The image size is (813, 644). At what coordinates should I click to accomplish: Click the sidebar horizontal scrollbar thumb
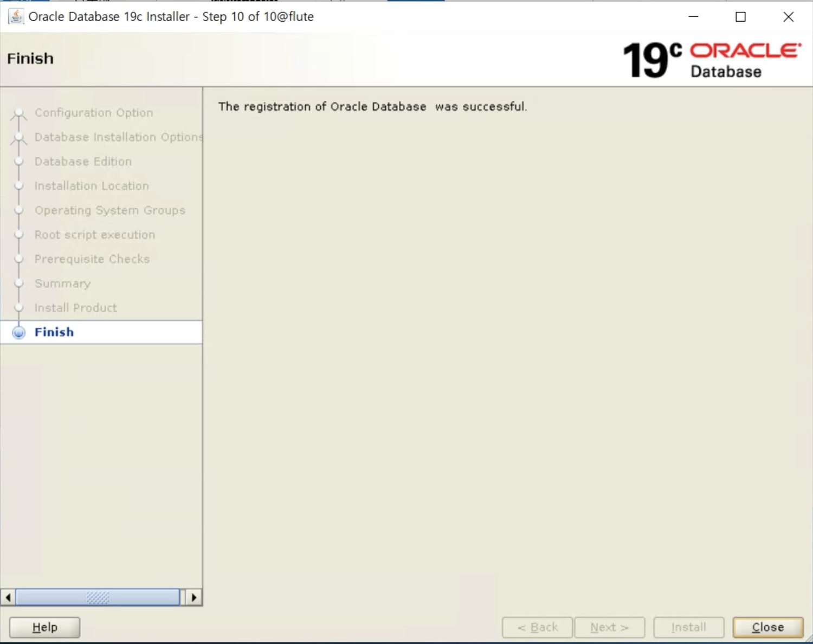pos(98,597)
